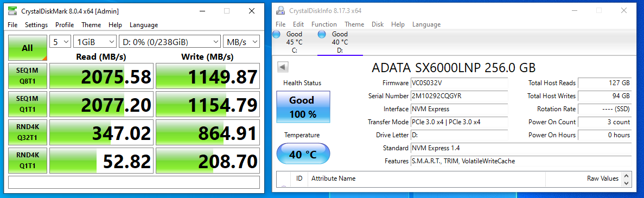644x198 pixels.
Task: Click the ID column header
Action: [299, 178]
